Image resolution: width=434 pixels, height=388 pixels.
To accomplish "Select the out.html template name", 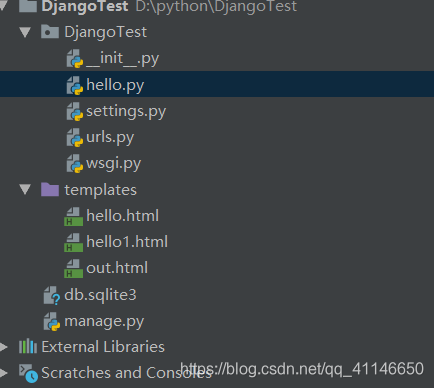I will 117,268.
